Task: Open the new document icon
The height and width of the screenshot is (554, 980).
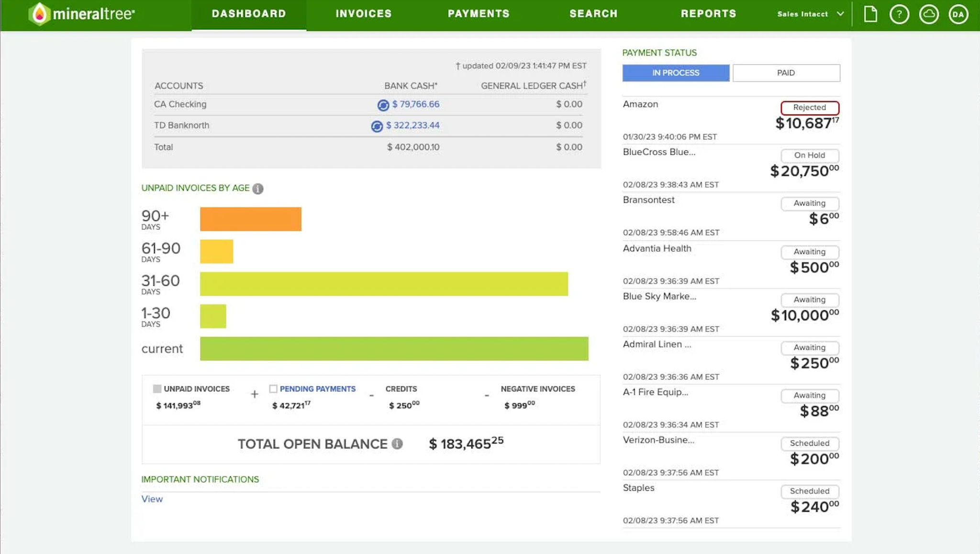Action: coord(870,14)
